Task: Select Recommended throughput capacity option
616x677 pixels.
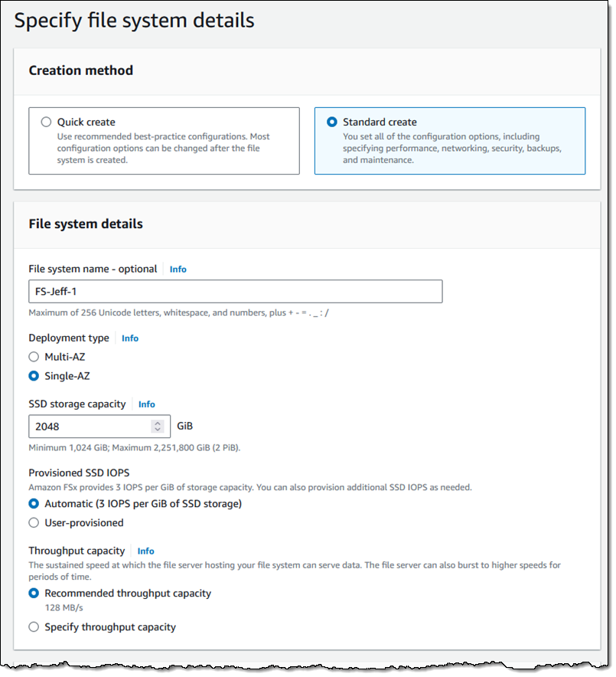Action: [x=34, y=594]
